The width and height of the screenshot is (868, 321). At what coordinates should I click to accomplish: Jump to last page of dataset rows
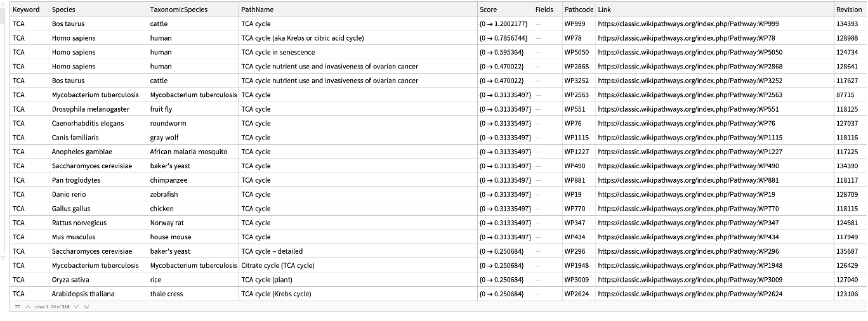(x=86, y=306)
